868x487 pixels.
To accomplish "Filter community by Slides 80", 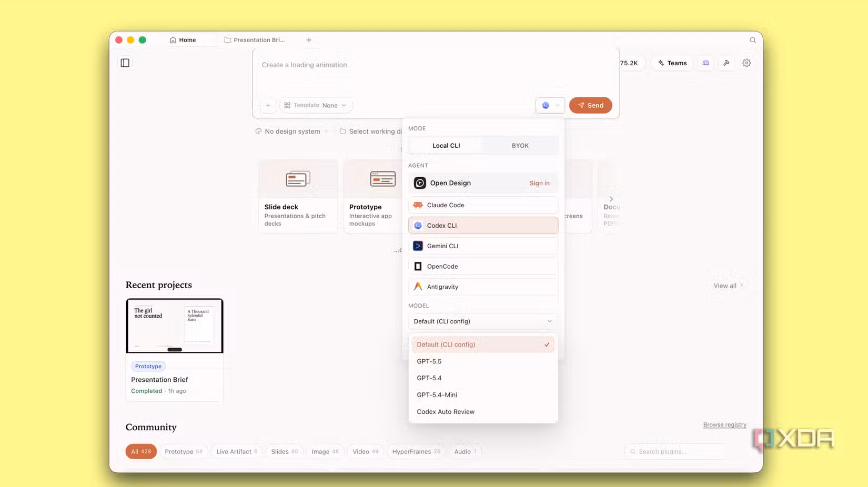I will [x=285, y=452].
